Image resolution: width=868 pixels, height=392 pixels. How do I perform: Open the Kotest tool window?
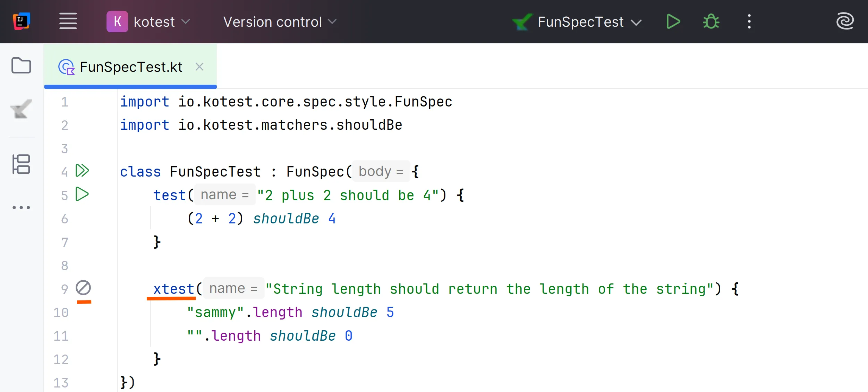click(21, 109)
